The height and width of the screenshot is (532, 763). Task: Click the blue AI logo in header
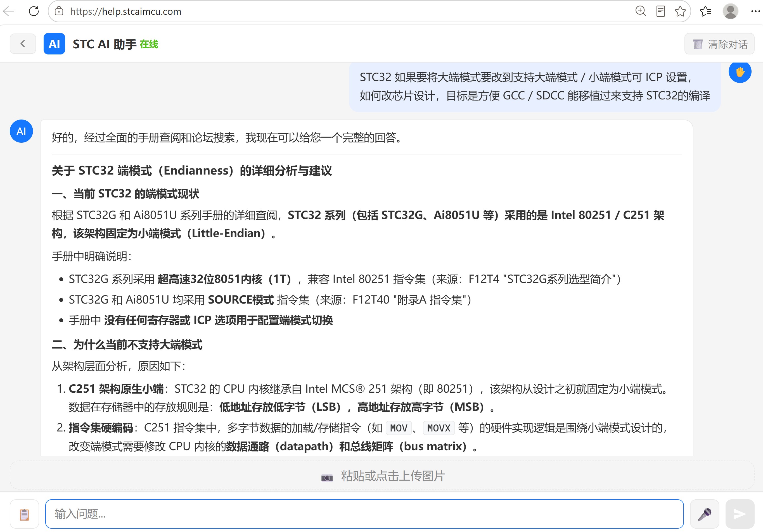point(54,44)
